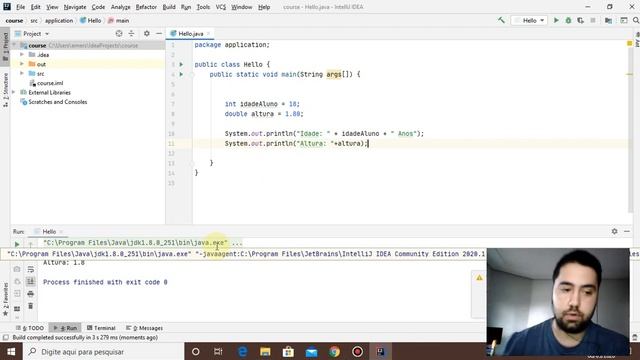The image size is (640, 360).
Task: Click the Search Everywhere magnifier icon
Action: coord(636,20)
